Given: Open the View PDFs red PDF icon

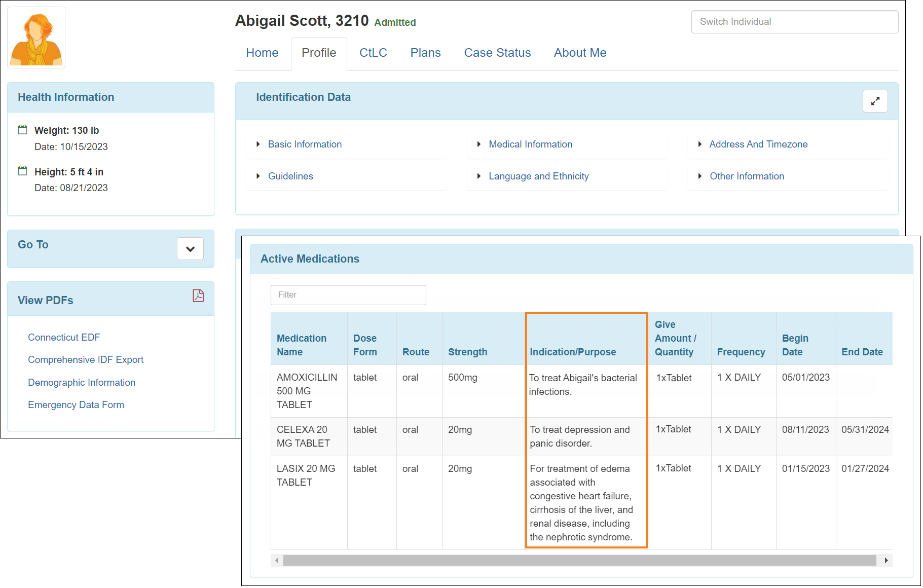Looking at the screenshot, I should click(x=198, y=296).
